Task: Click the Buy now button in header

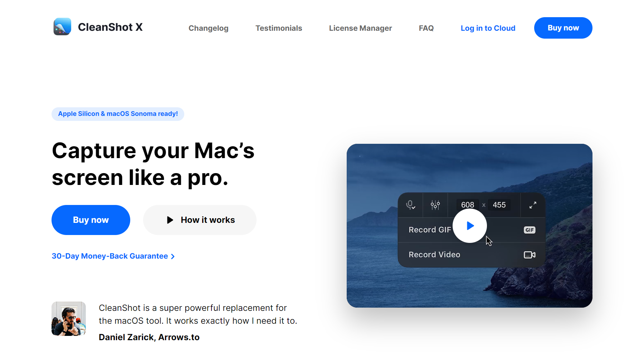Action: [563, 28]
